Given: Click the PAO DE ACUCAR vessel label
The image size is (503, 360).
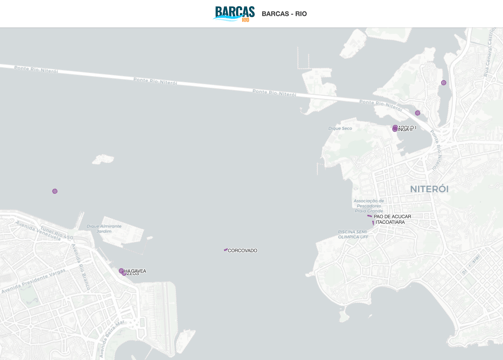Looking at the screenshot, I should pyautogui.click(x=392, y=216).
